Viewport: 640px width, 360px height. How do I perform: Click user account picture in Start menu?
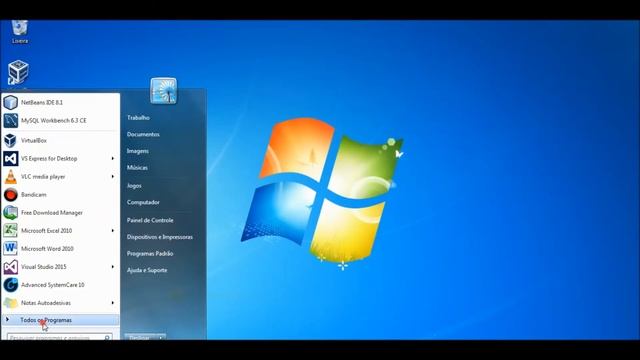164,91
